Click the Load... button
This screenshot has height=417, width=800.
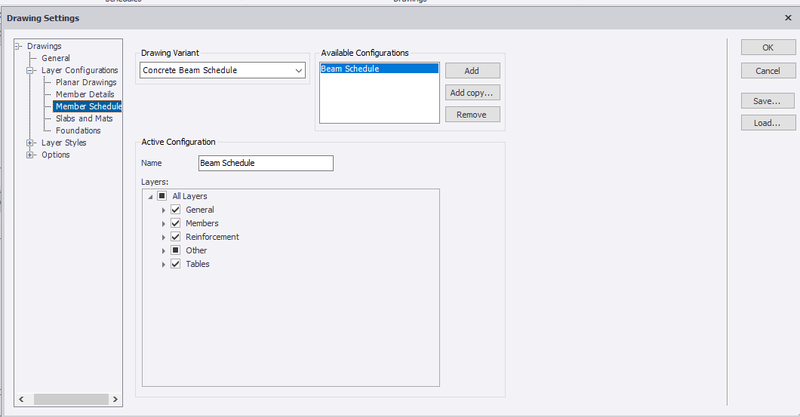click(x=768, y=123)
